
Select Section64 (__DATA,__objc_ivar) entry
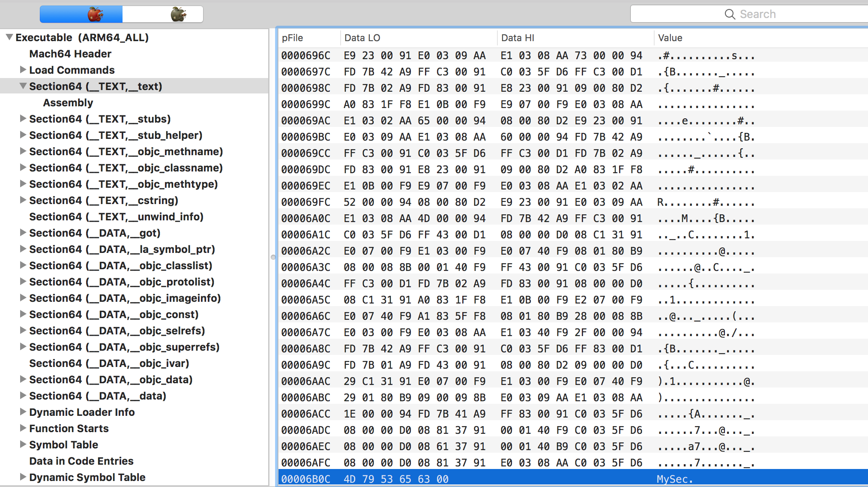point(109,363)
